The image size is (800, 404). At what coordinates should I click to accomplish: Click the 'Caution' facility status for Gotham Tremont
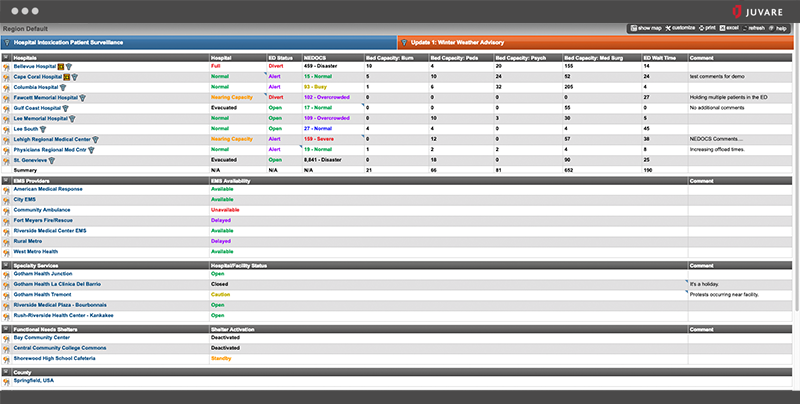220,294
